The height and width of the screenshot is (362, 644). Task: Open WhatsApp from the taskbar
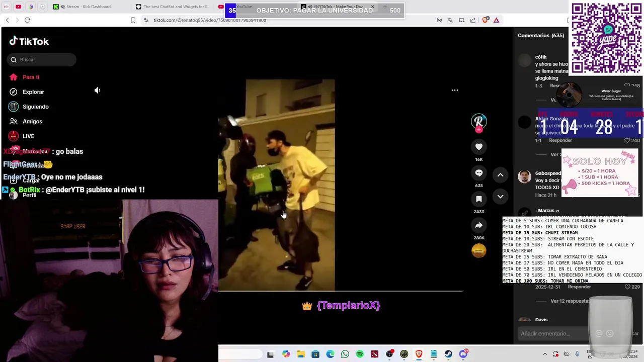click(345, 354)
